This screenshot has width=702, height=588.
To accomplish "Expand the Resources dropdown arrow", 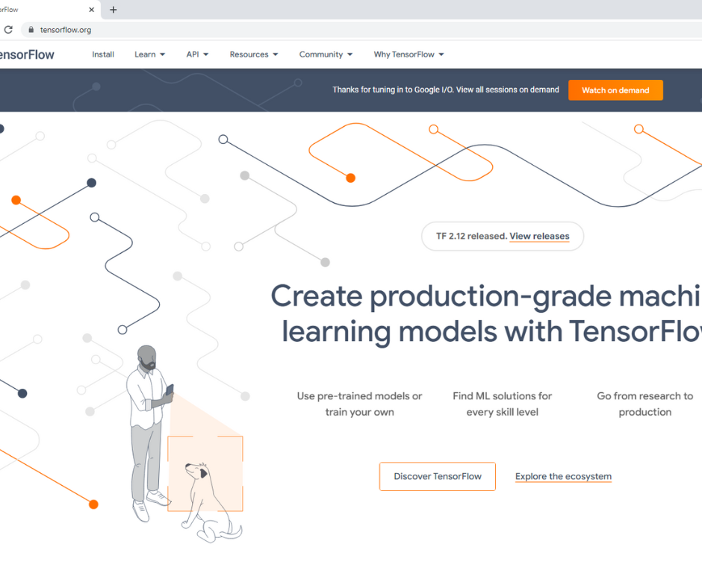I will coord(276,54).
